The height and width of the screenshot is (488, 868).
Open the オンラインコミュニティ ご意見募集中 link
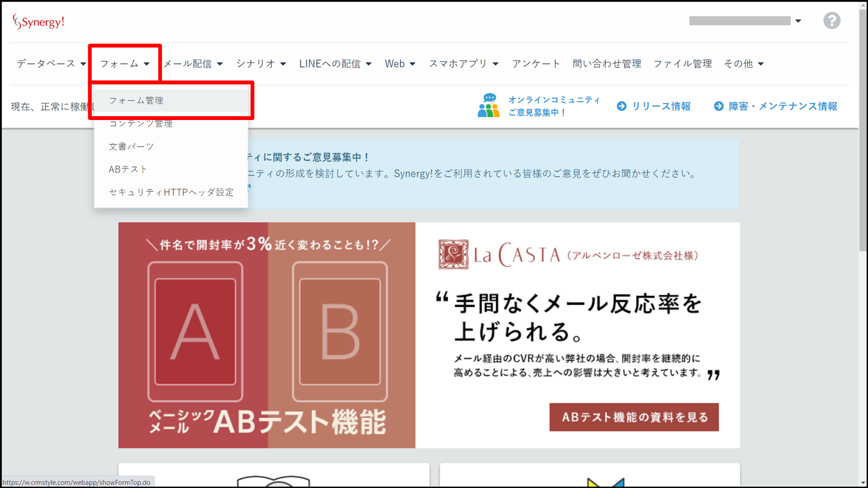tap(554, 106)
